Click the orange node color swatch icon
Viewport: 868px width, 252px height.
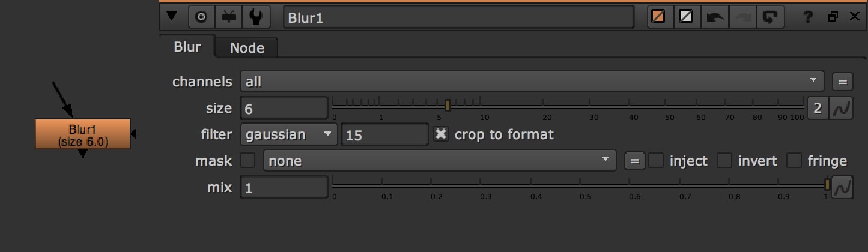coord(659,17)
